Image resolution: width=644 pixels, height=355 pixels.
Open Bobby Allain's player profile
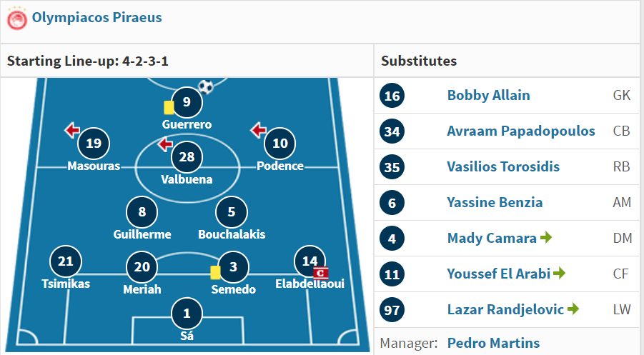coord(488,95)
